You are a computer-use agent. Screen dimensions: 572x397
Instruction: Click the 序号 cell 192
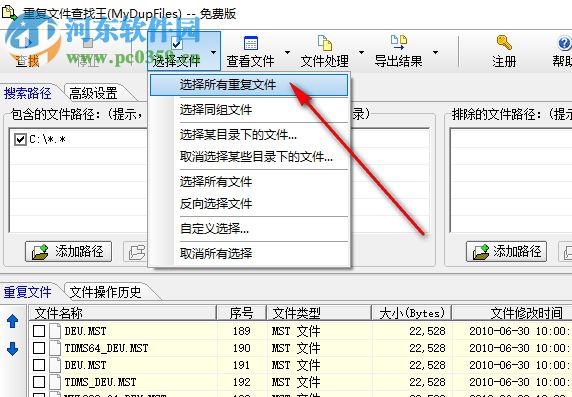pos(241,382)
